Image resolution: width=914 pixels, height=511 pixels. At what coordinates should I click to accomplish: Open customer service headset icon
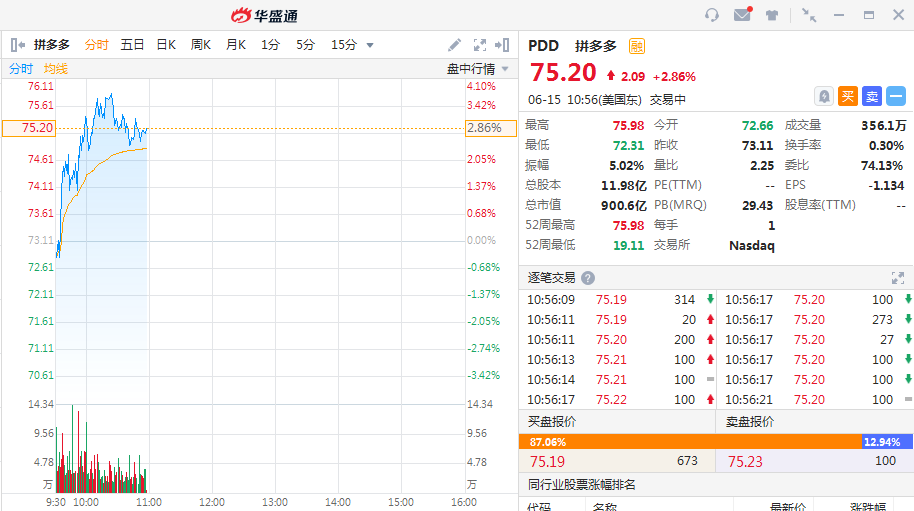712,15
